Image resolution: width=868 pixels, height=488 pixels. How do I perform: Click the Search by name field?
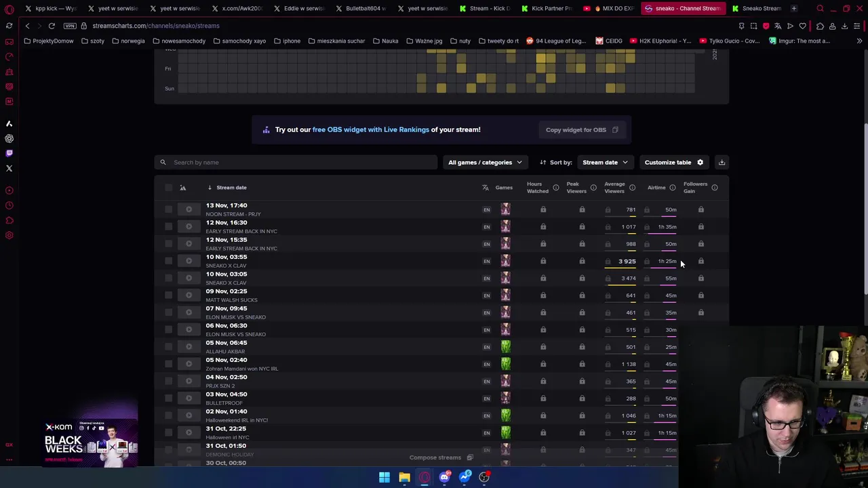[296, 163]
